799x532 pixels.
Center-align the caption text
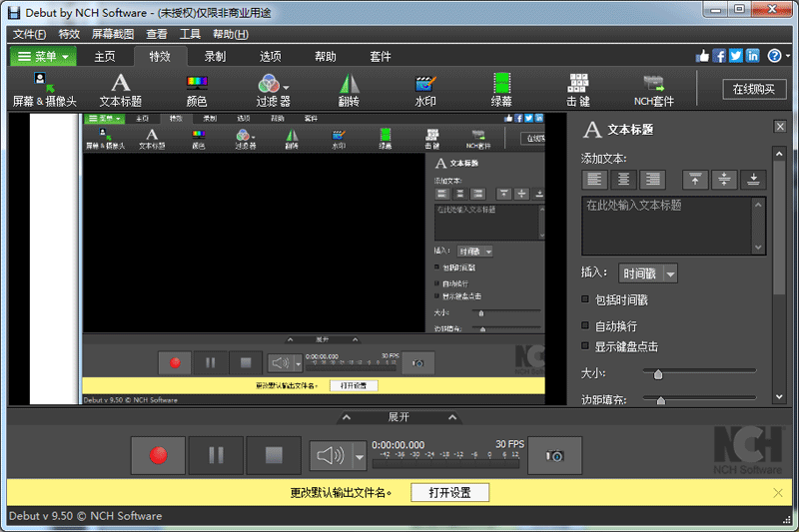coord(623,180)
